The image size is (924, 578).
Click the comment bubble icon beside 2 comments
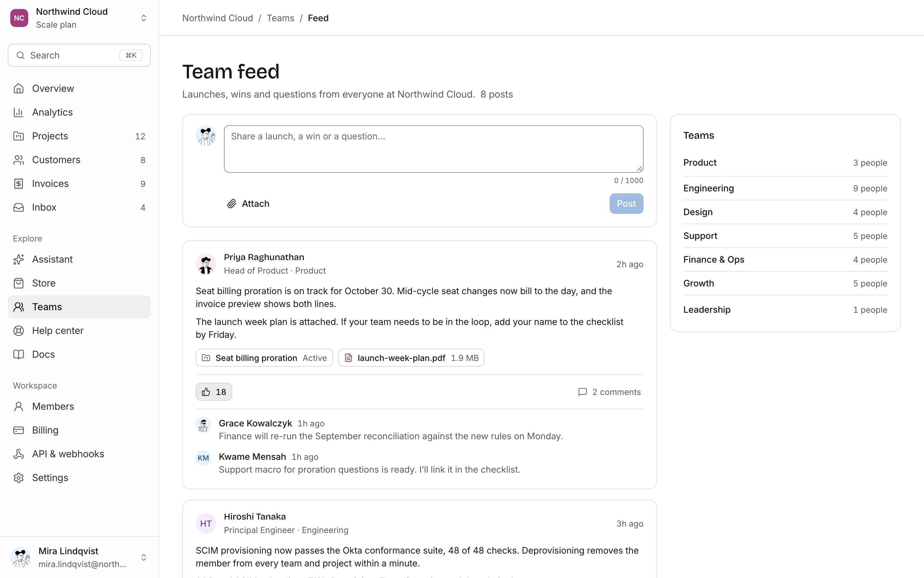click(x=582, y=392)
